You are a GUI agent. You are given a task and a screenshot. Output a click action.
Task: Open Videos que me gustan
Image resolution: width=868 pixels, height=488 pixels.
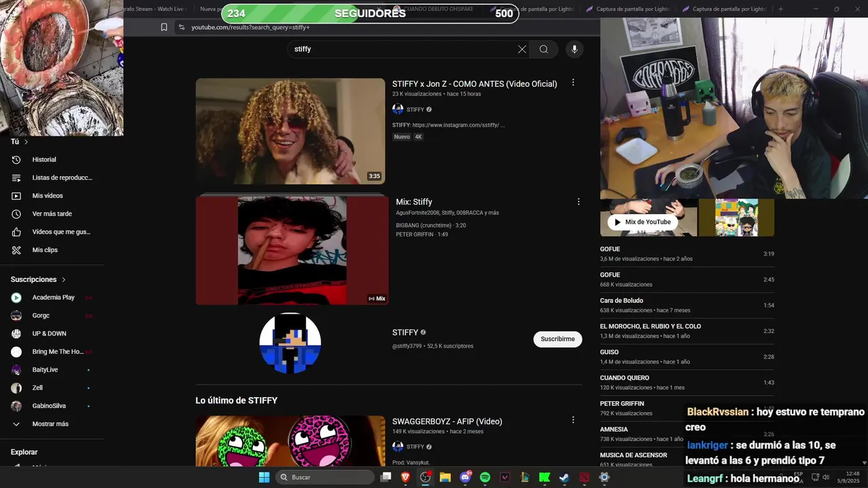(61, 232)
